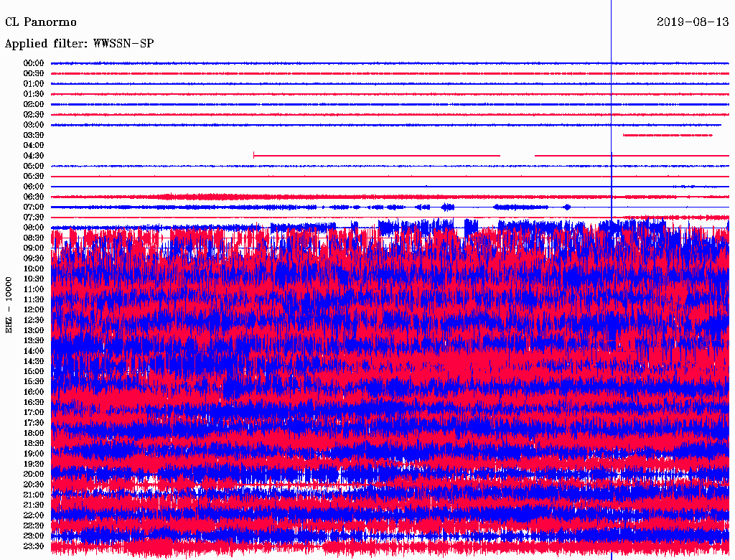The width and height of the screenshot is (735, 560).
Task: Click the 'CL Panormo' station title
Action: click(x=41, y=22)
